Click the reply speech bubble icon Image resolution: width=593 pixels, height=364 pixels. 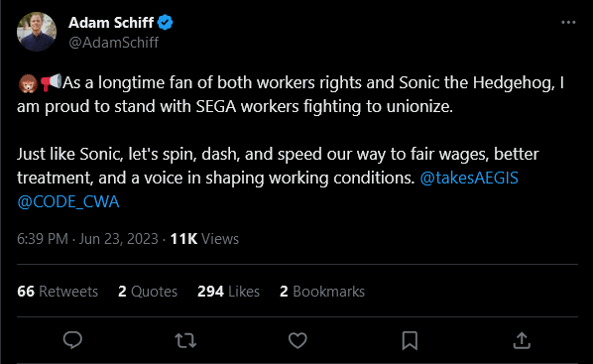pos(72,340)
